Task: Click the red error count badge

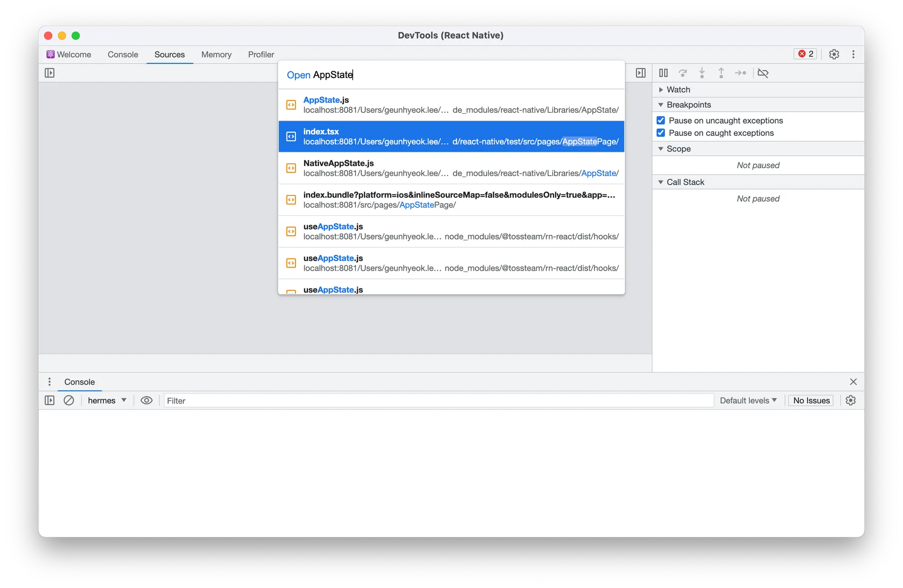Action: pos(805,54)
